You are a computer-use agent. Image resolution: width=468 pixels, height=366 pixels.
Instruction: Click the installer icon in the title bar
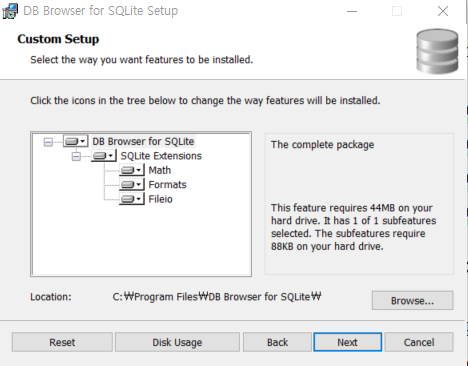[x=10, y=11]
